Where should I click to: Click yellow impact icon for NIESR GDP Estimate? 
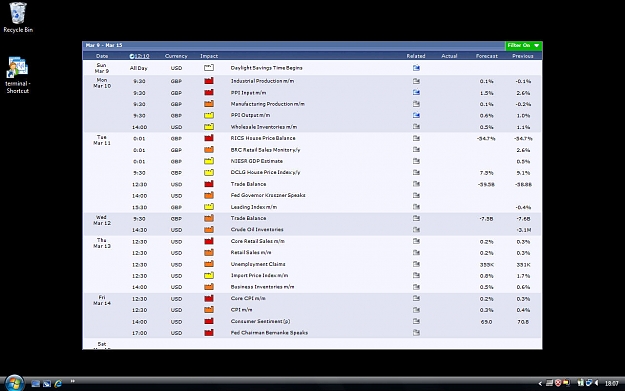pyautogui.click(x=209, y=161)
